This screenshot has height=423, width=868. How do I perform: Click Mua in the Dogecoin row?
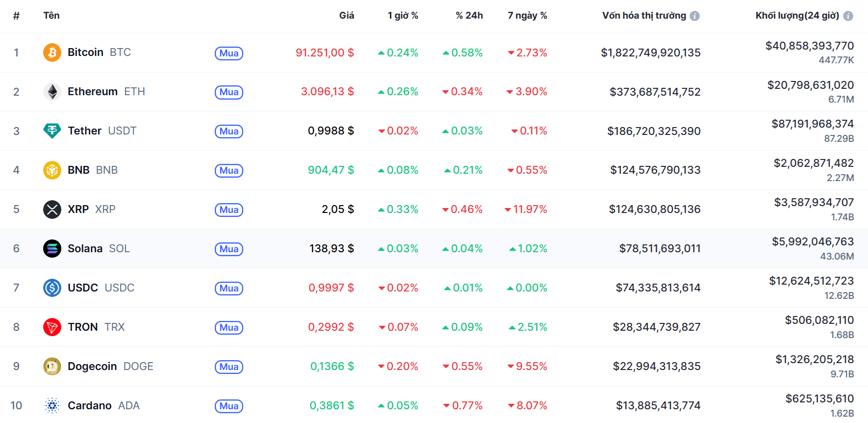[x=229, y=367]
